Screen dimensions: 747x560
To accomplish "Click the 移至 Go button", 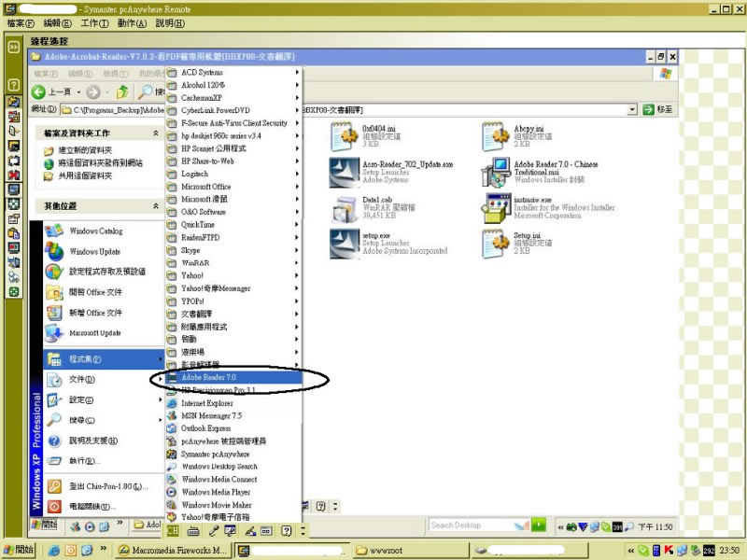I will (x=658, y=109).
